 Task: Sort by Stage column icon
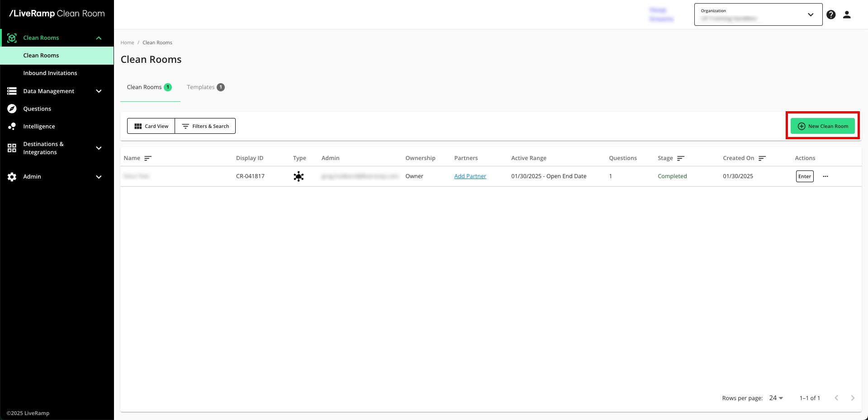click(680, 158)
